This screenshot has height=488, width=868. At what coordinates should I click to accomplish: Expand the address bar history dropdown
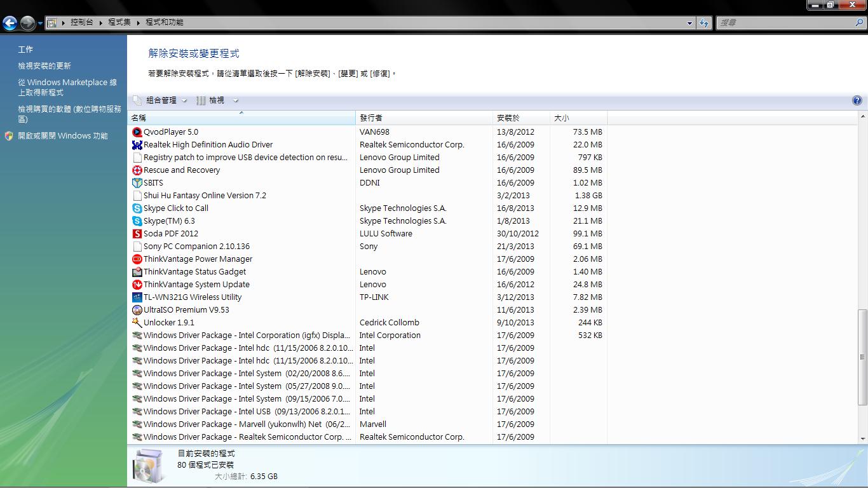pos(690,23)
